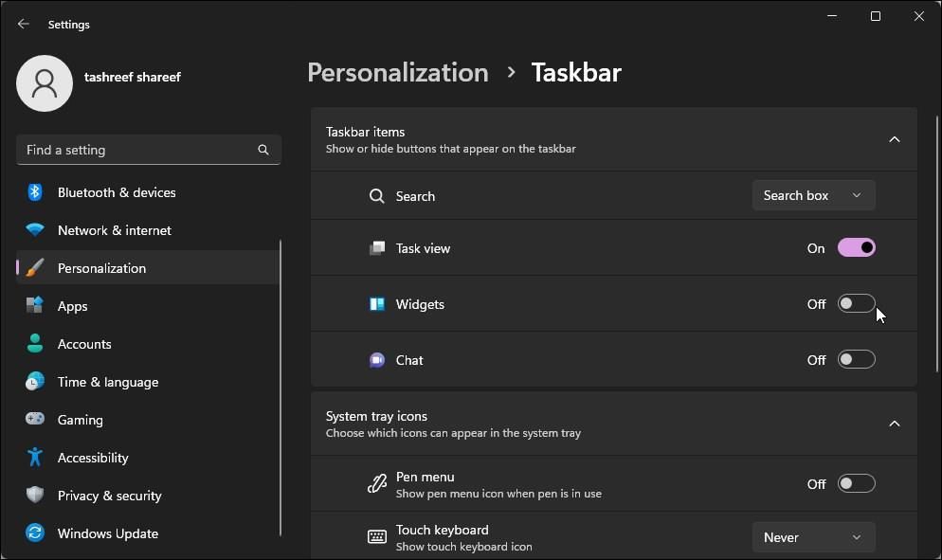Click the Task view icon
The width and height of the screenshot is (942, 560).
[x=376, y=248]
